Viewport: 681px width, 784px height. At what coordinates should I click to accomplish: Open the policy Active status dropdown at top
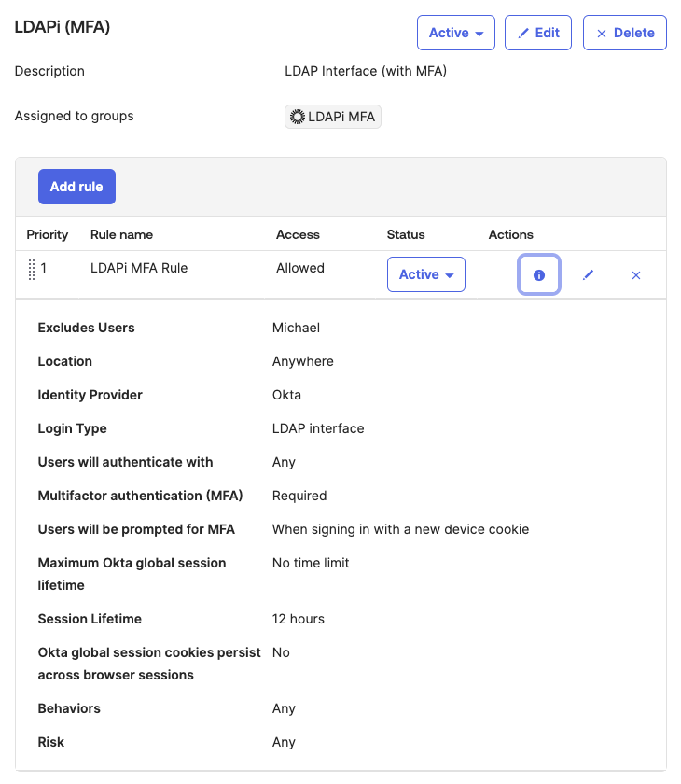[x=455, y=33]
